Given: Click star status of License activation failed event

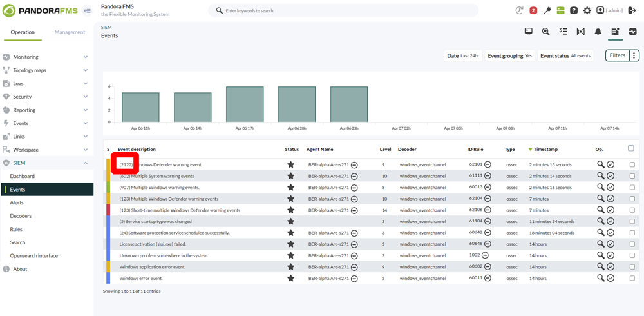Looking at the screenshot, I should [x=291, y=244].
